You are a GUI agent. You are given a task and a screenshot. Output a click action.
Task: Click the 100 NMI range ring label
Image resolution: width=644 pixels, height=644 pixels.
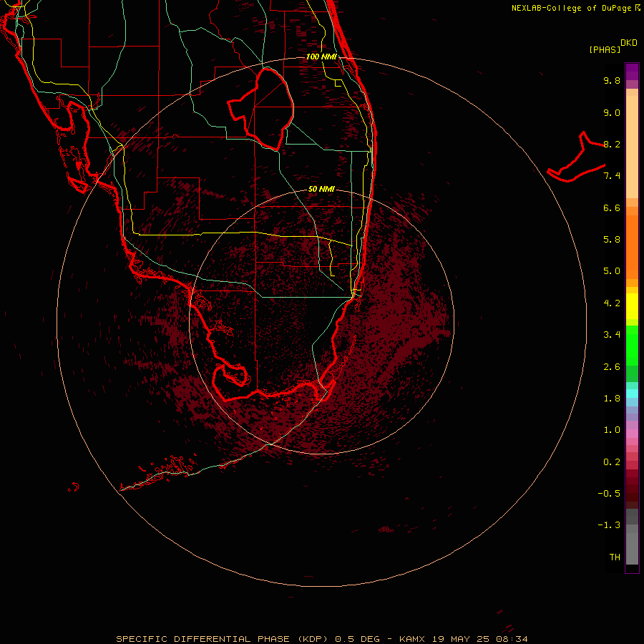321,57
